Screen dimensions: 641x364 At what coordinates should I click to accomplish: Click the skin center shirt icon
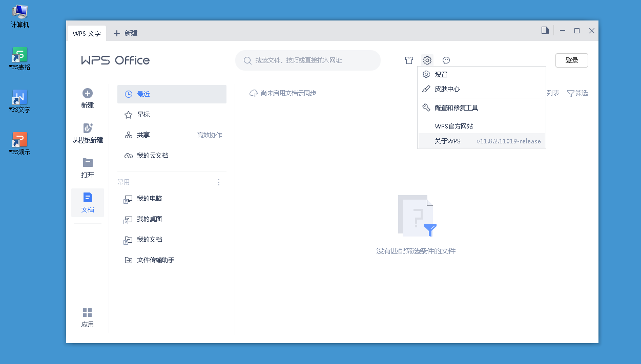[x=409, y=60]
